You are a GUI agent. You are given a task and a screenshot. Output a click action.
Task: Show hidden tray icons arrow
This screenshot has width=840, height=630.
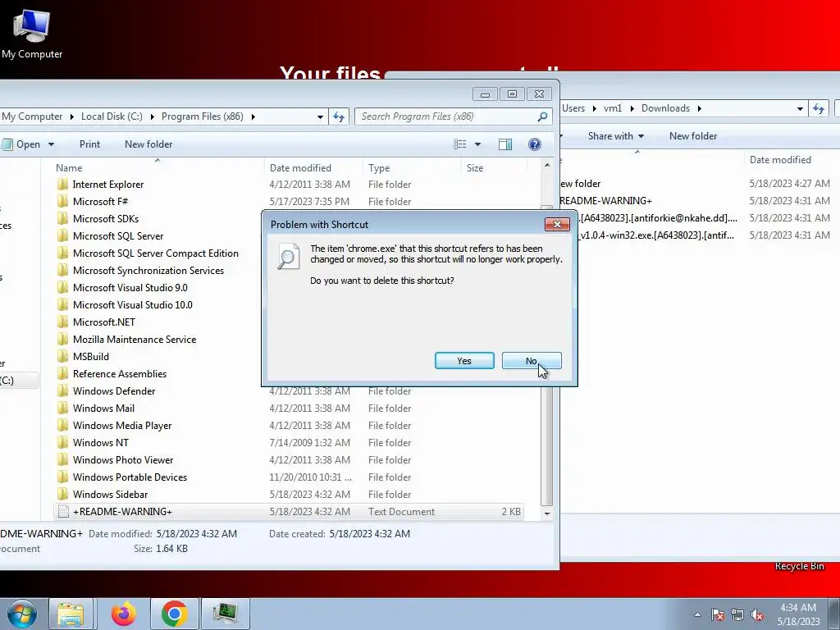697,614
